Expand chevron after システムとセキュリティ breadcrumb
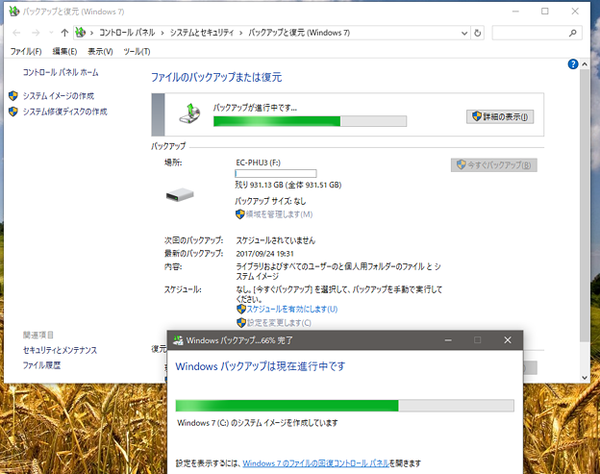 point(241,33)
